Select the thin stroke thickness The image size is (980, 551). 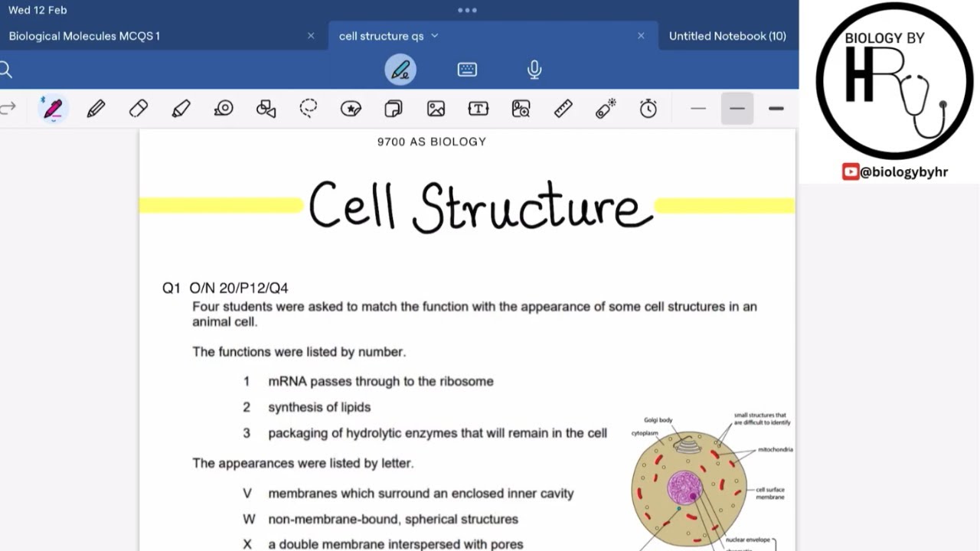pos(698,109)
